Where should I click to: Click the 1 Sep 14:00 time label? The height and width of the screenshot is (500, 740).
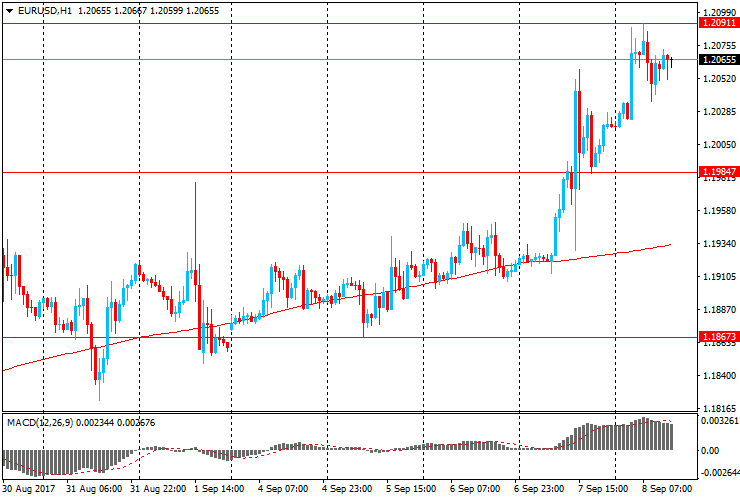point(219,489)
